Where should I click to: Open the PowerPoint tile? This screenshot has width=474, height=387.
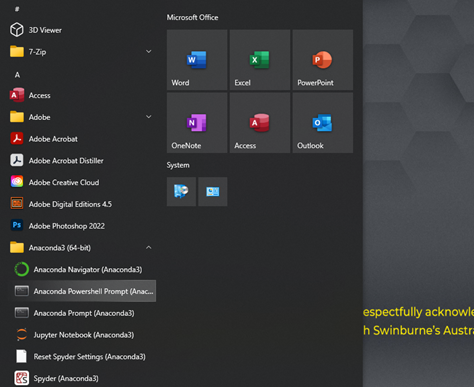323,60
